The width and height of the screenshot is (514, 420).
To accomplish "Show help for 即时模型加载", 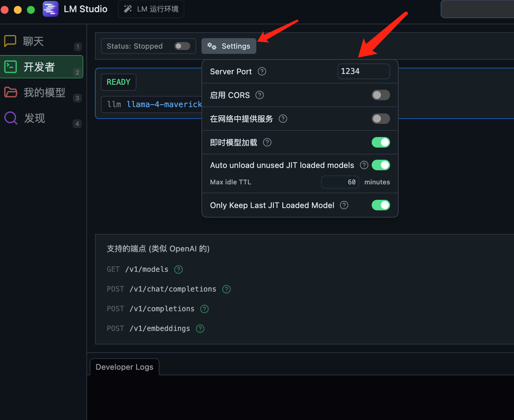I will pyautogui.click(x=267, y=142).
